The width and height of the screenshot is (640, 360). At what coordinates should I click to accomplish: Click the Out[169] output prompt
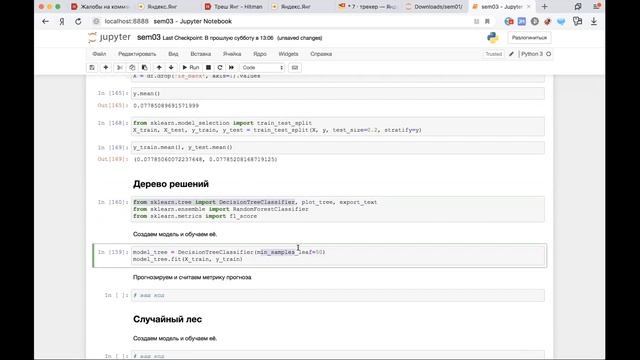113,159
